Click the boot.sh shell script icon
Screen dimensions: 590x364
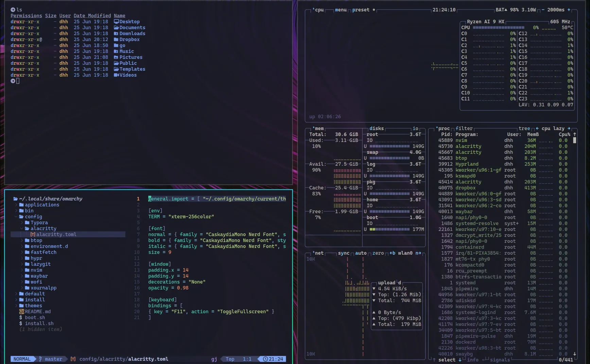21,317
